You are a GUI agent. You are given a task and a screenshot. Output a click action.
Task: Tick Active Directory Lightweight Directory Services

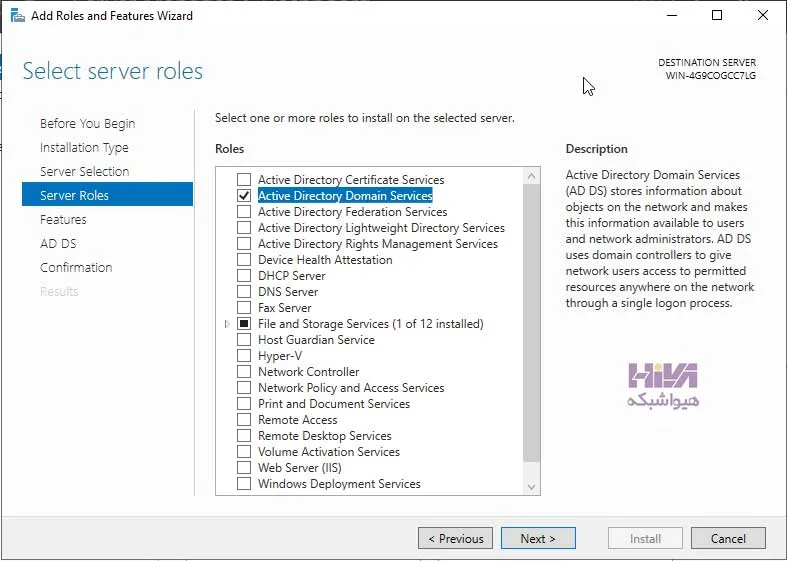pyautogui.click(x=244, y=228)
